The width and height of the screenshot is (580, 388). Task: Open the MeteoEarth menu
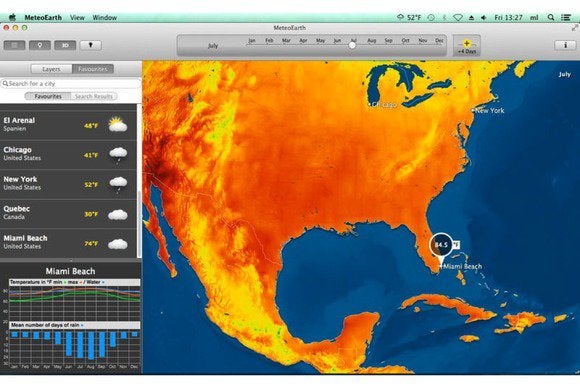tap(43, 17)
